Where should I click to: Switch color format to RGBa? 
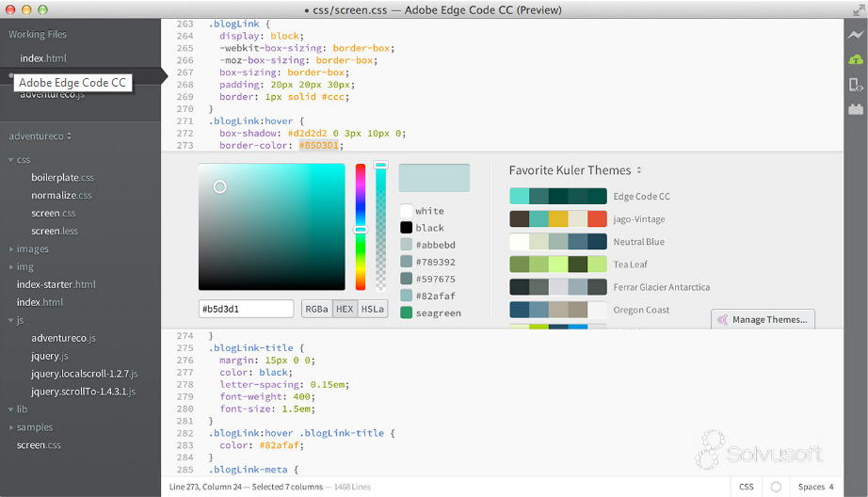click(316, 309)
